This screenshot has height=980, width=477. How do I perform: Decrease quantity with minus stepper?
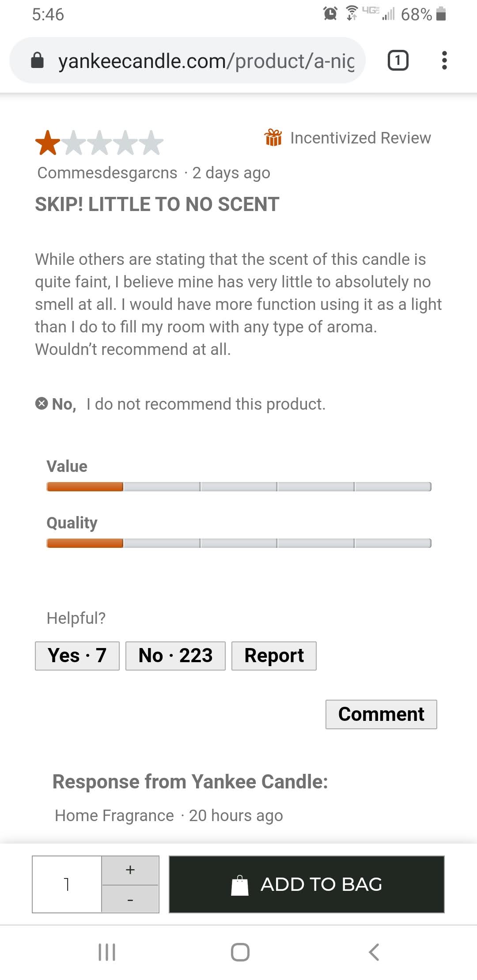[130, 899]
